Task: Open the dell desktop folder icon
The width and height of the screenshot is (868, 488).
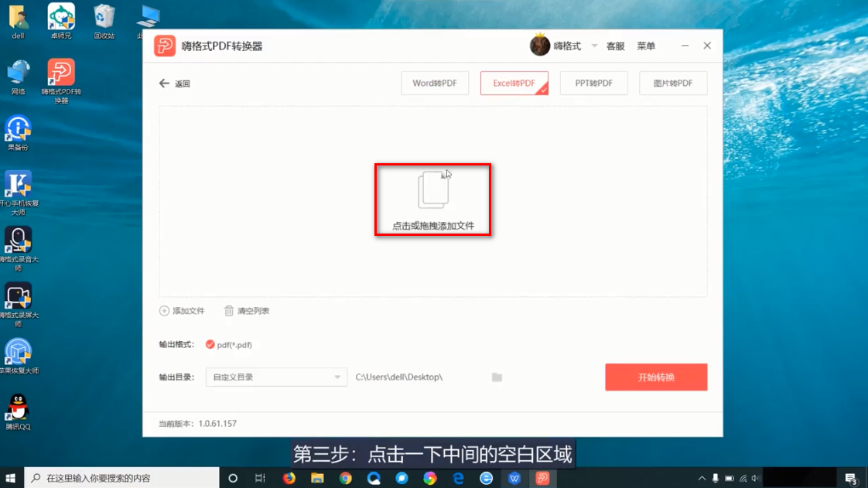Action: point(18,16)
